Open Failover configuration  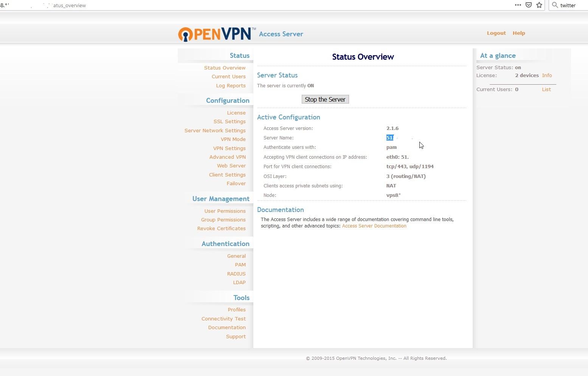[236, 183]
